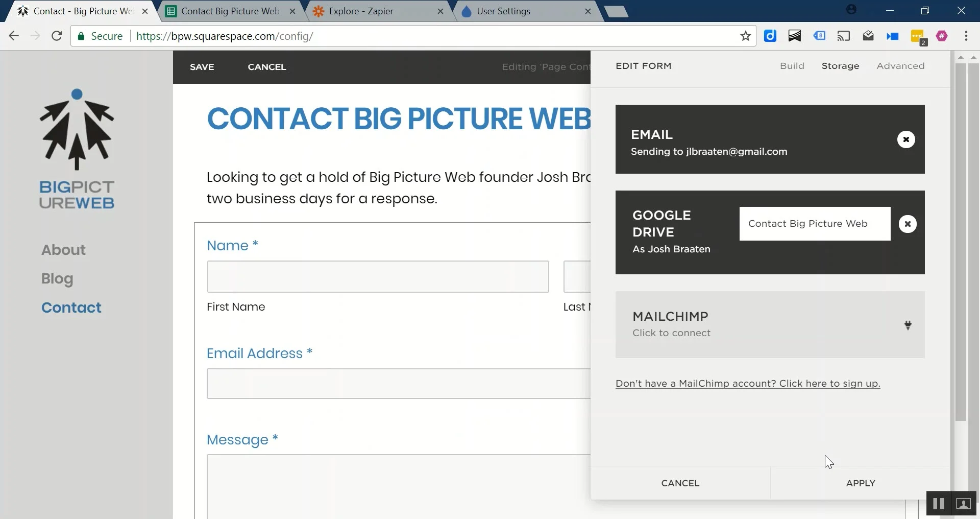980x519 pixels.
Task: Click the MailChimp connect plug icon
Action: [x=908, y=325]
